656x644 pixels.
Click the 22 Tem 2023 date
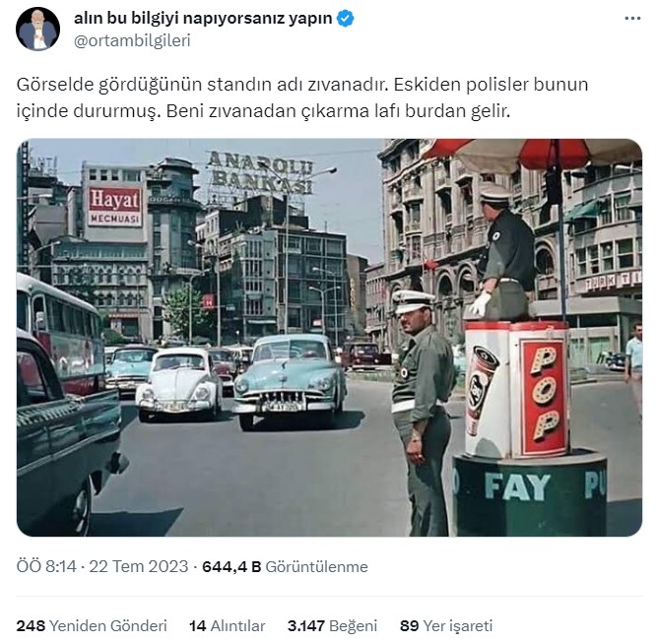click(139, 566)
